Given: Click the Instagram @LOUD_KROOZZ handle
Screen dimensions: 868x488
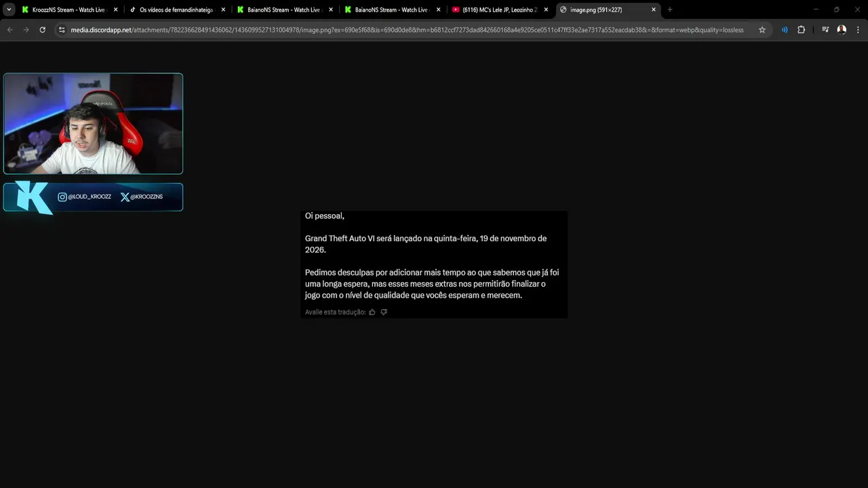Looking at the screenshot, I should coord(84,197).
